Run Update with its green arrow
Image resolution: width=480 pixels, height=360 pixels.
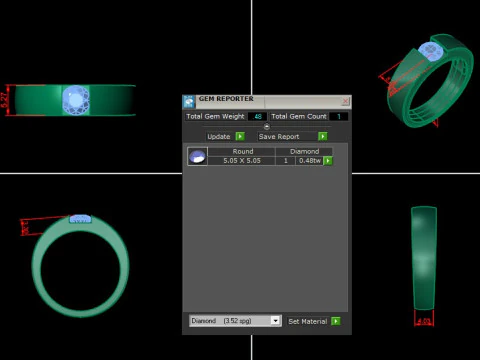240,136
